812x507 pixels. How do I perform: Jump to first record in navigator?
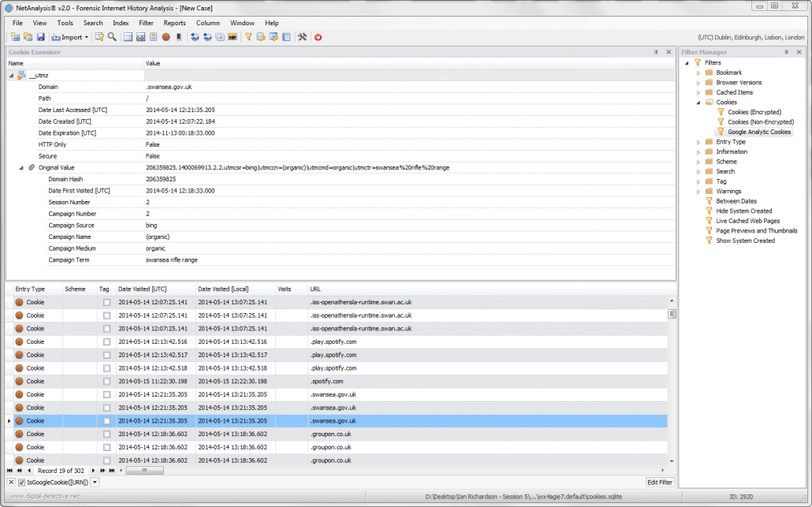[x=10, y=471]
